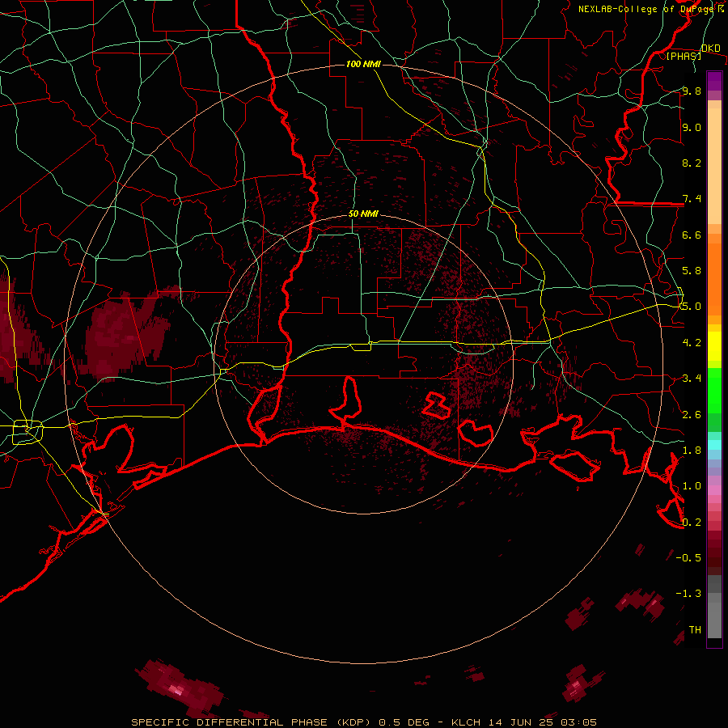Click the 50 NMI range ring label
Viewport: 728px width, 728px height.
(363, 214)
